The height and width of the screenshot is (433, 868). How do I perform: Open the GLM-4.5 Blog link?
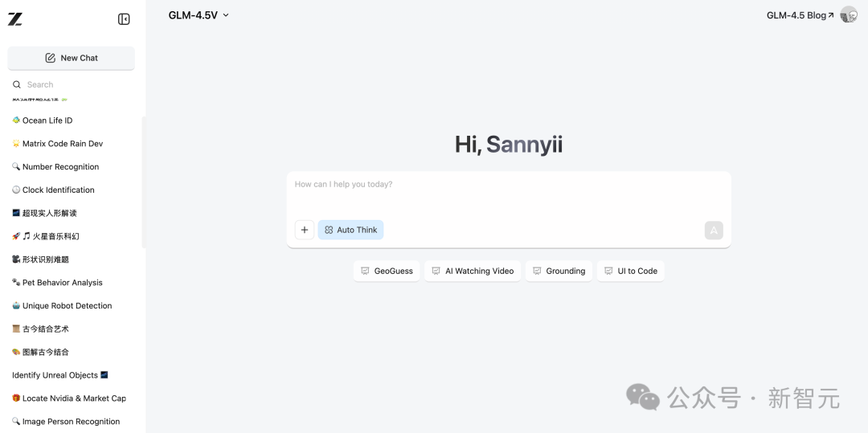click(800, 15)
